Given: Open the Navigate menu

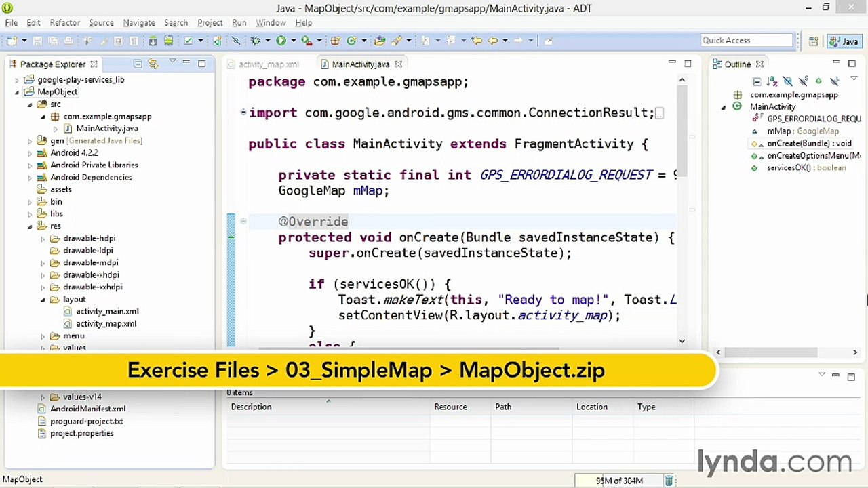Looking at the screenshot, I should (x=138, y=22).
